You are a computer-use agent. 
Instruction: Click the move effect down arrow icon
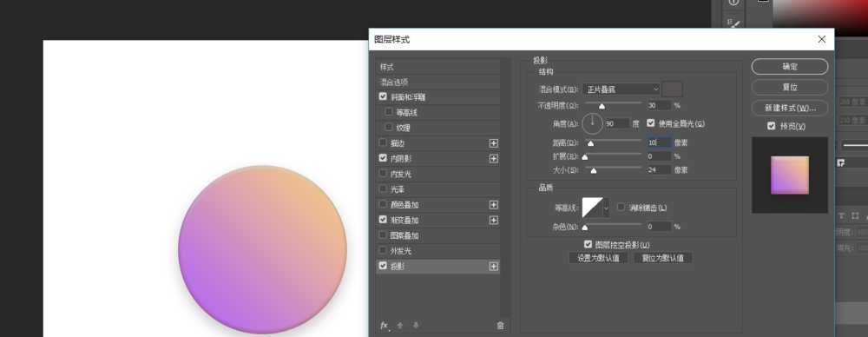[416, 326]
